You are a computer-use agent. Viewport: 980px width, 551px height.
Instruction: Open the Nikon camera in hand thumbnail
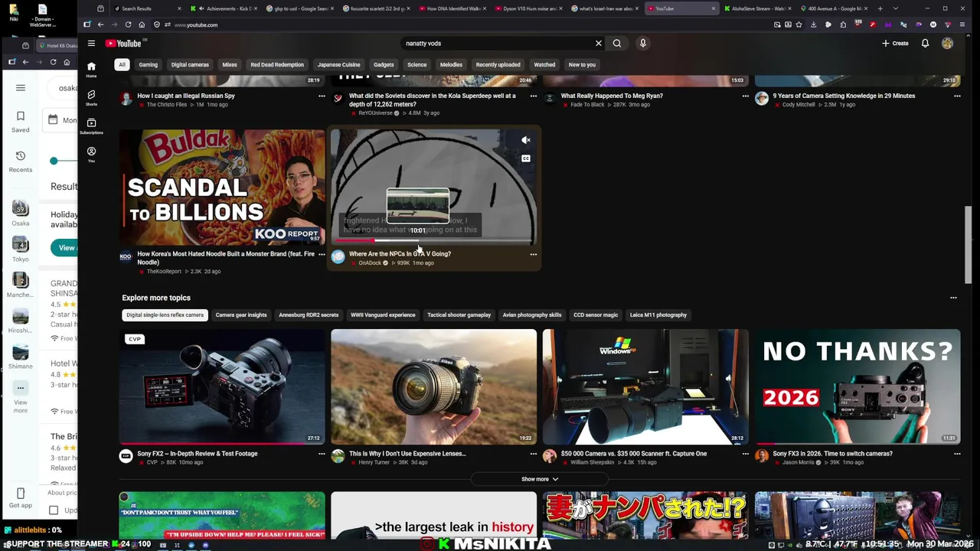(434, 386)
